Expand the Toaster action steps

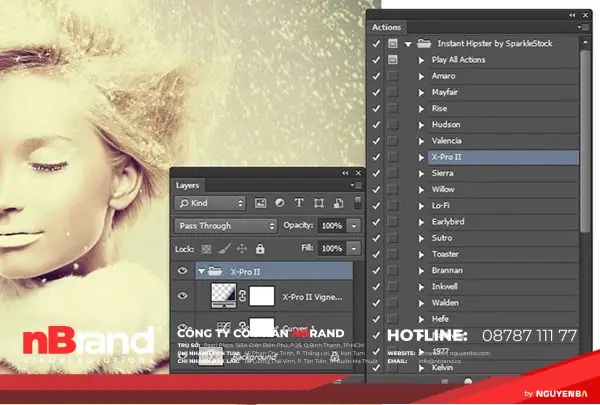[421, 254]
